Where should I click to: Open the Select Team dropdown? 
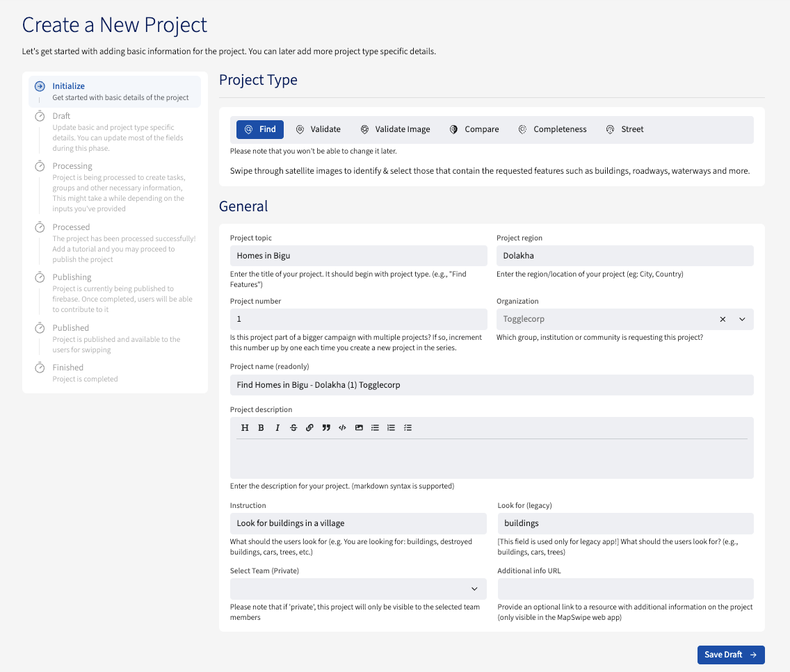tap(474, 589)
